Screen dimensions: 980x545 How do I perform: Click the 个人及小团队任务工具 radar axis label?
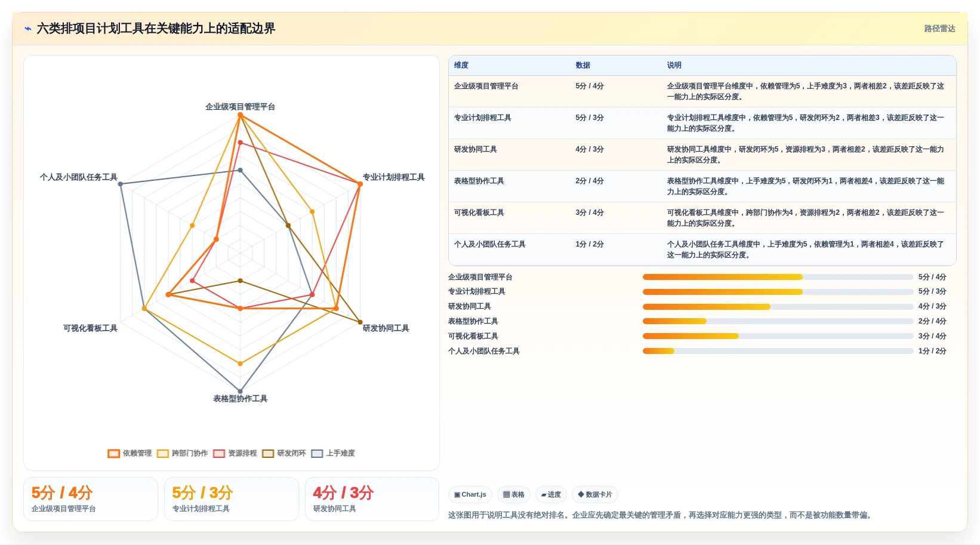point(79,177)
